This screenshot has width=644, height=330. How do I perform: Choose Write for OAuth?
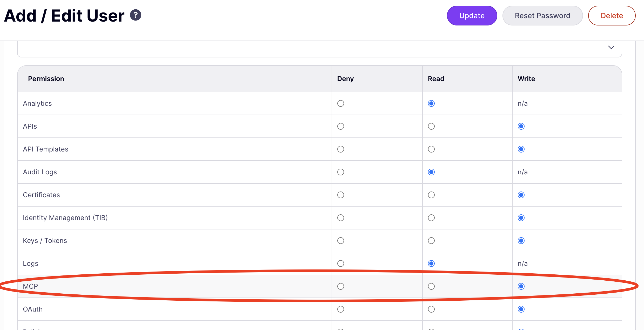point(521,309)
